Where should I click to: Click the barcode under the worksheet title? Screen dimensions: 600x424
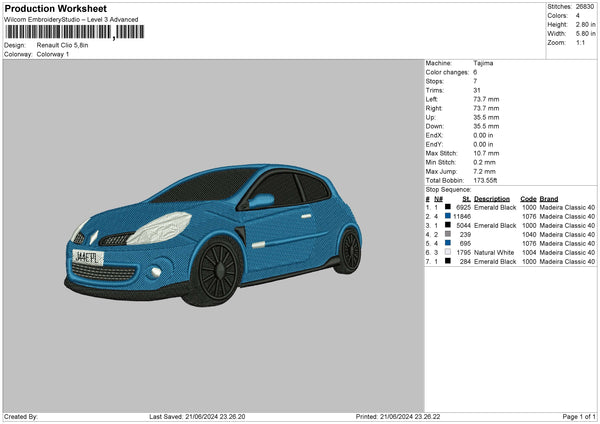pos(75,32)
